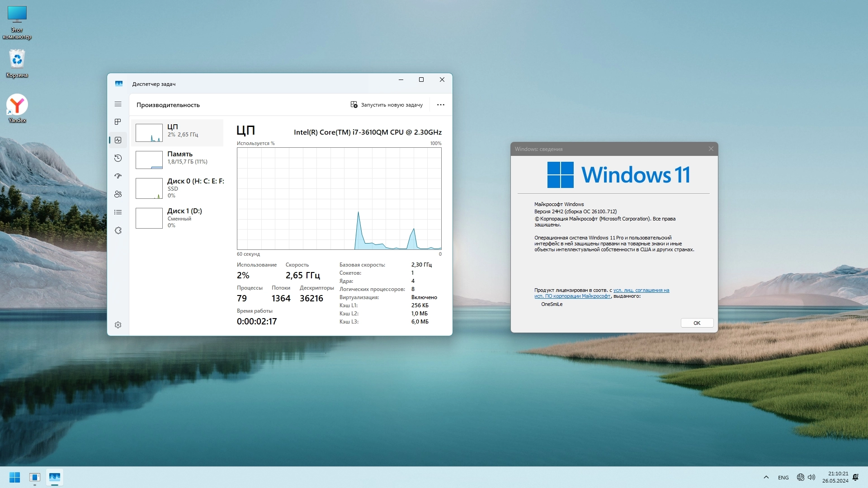Open the Users page icon
The height and width of the screenshot is (488, 868).
tap(118, 194)
